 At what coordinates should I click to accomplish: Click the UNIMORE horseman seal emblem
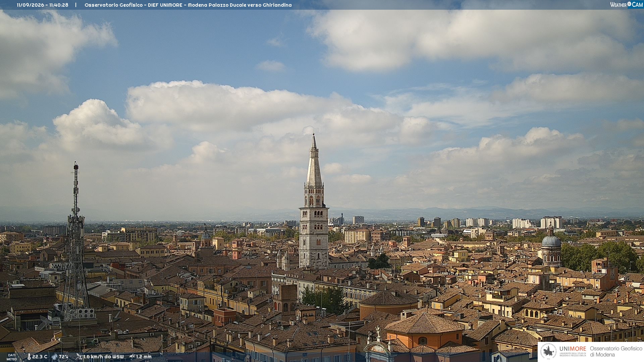549,352
